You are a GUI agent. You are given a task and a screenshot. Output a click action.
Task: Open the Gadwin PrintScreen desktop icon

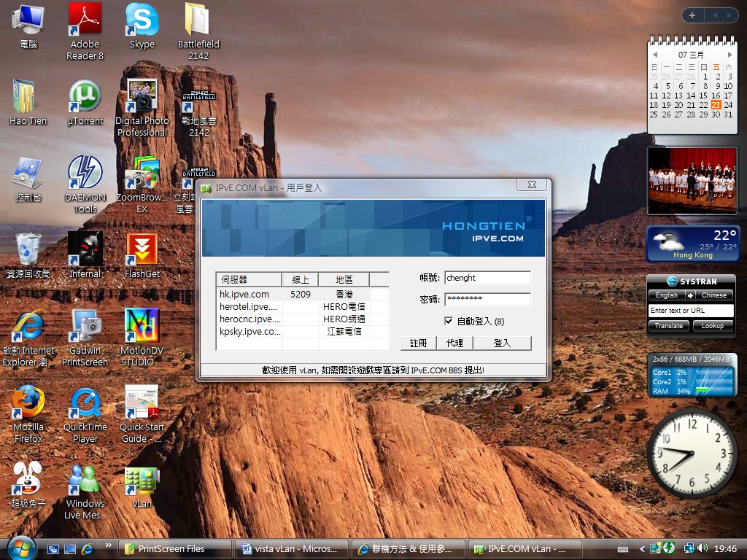click(x=85, y=327)
